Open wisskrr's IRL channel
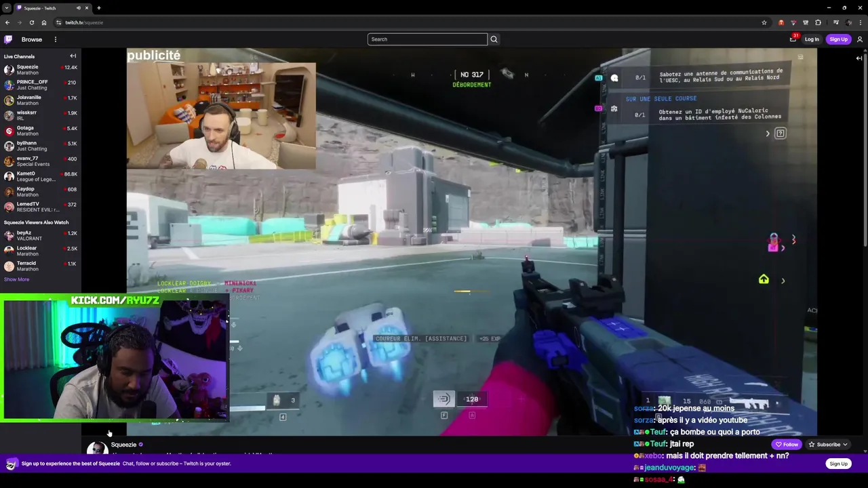The height and width of the screenshot is (488, 868). (x=41, y=115)
